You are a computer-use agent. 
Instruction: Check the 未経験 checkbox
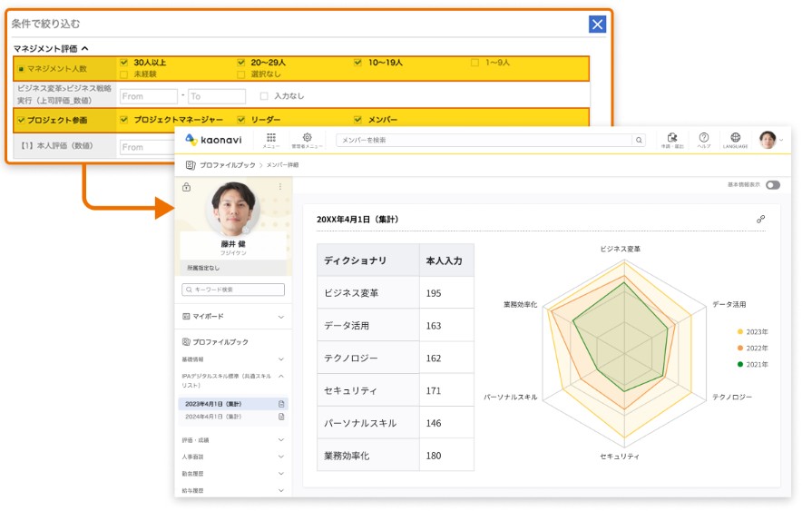pyautogui.click(x=123, y=74)
